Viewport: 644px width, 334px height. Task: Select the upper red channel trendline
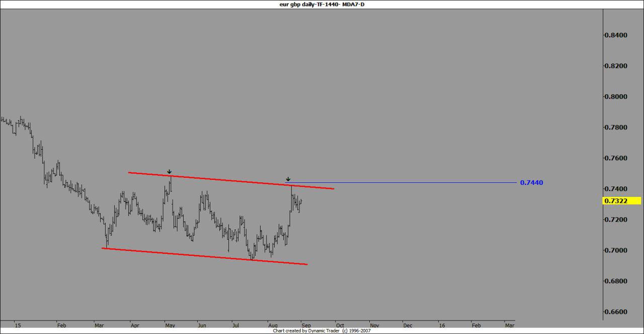coord(231,181)
